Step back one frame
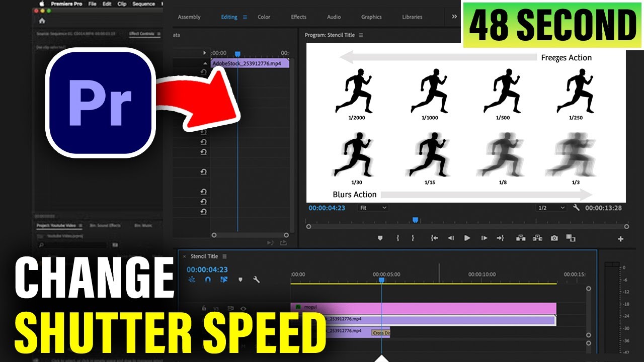Image resolution: width=644 pixels, height=362 pixels. (451, 238)
